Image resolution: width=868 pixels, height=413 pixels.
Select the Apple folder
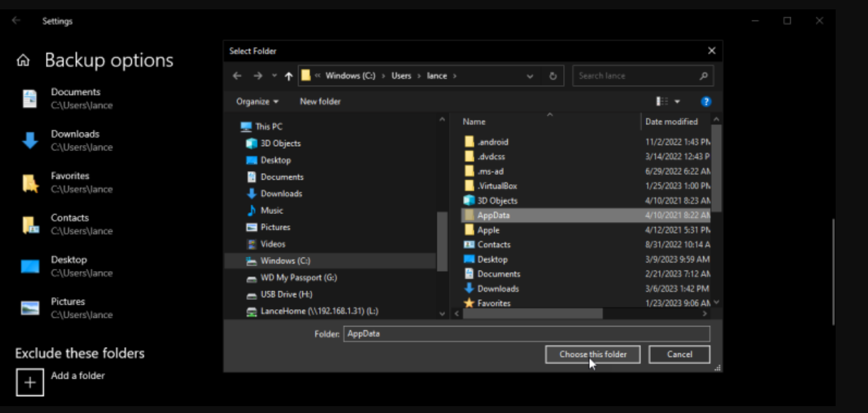[488, 230]
